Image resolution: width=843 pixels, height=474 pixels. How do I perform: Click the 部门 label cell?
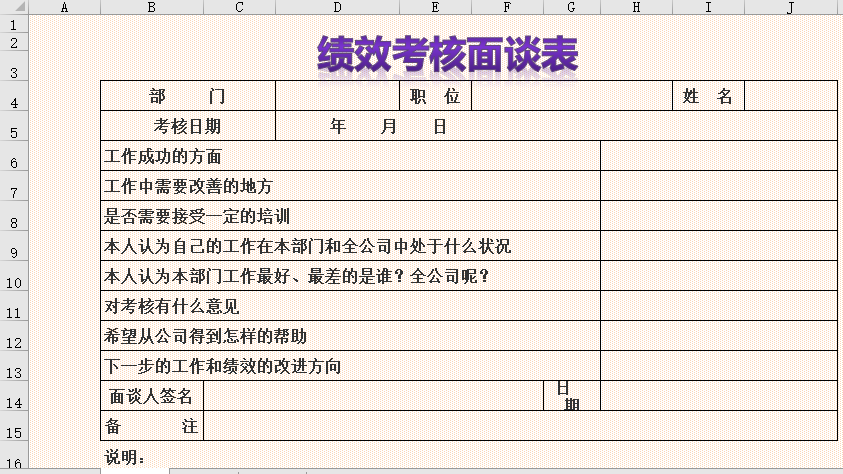[x=188, y=96]
